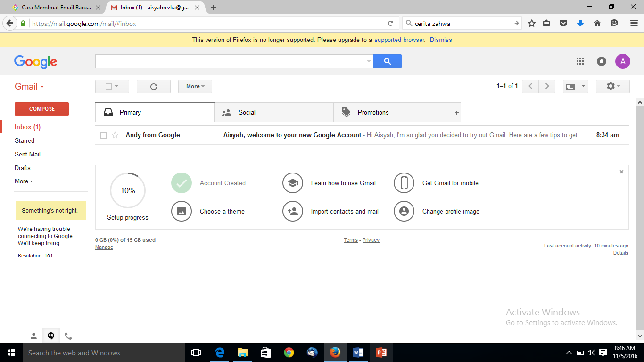Open Firefox downloads arrow
The height and width of the screenshot is (362, 644).
[580, 23]
